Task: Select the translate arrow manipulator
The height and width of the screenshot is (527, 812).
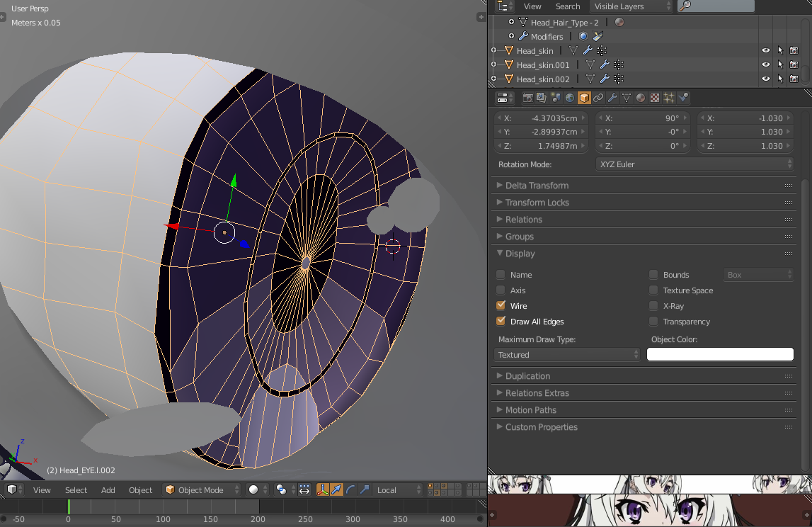Action: (336, 489)
